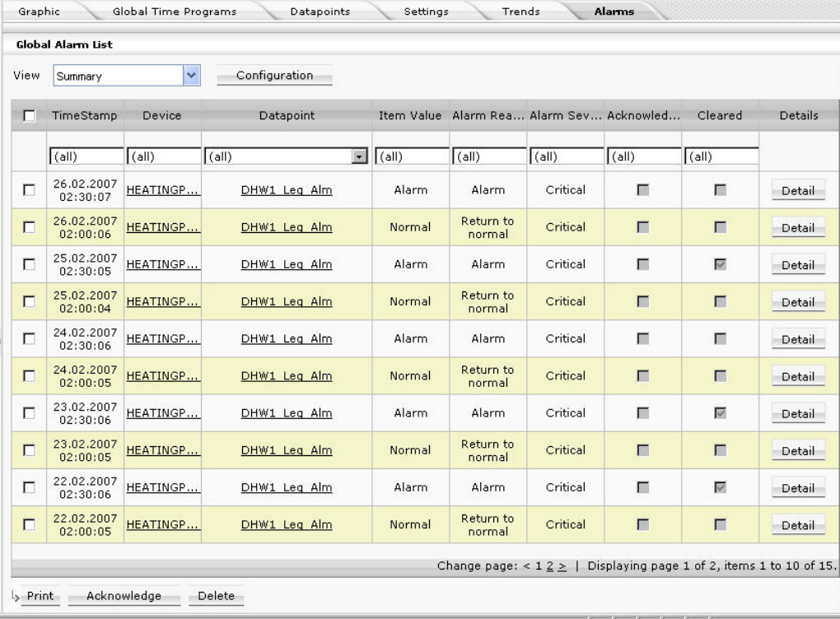
Task: Click the next page arrow
Action: click(562, 565)
